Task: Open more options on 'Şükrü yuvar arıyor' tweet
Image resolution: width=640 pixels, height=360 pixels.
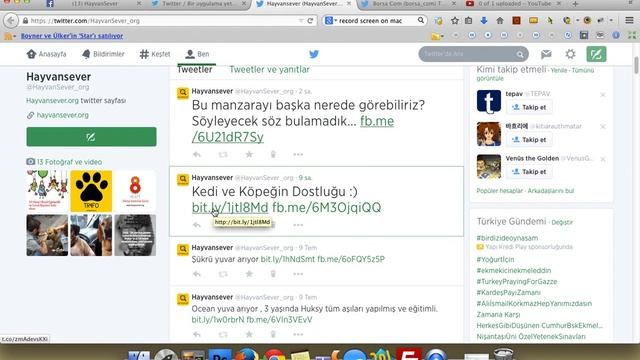Action: coord(298,274)
